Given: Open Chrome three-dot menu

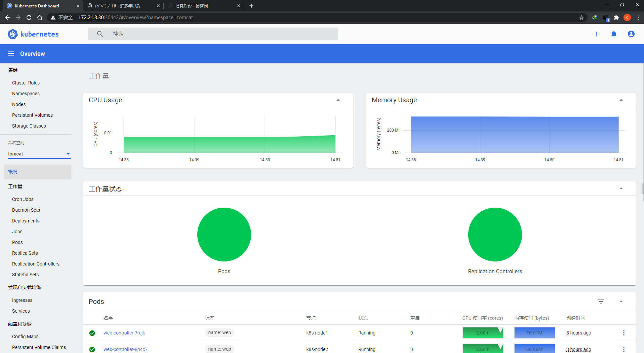Looking at the screenshot, I should (x=638, y=17).
